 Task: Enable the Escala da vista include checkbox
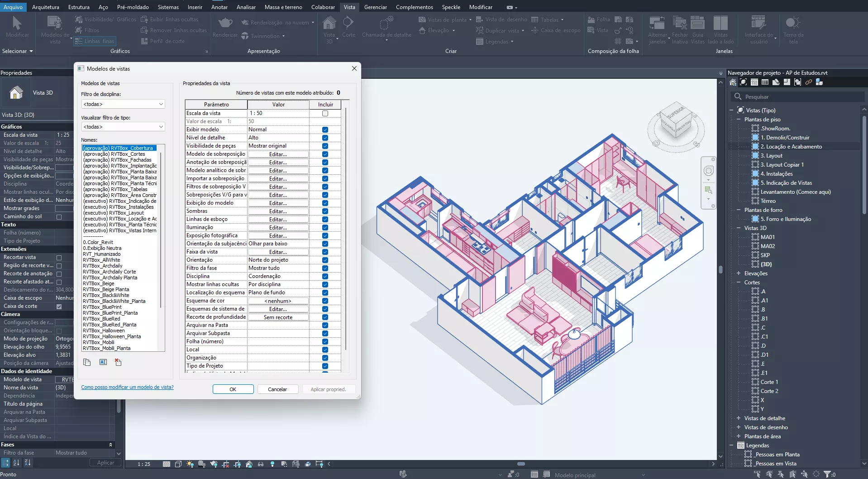(325, 114)
